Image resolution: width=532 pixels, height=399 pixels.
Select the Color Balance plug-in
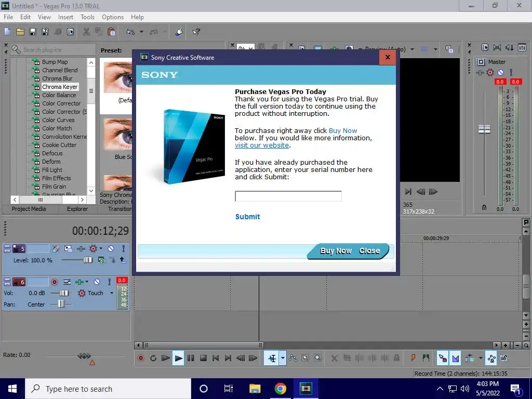pos(59,95)
